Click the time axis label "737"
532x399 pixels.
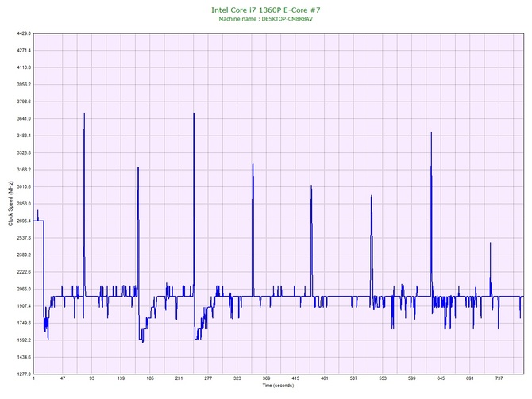coord(499,378)
